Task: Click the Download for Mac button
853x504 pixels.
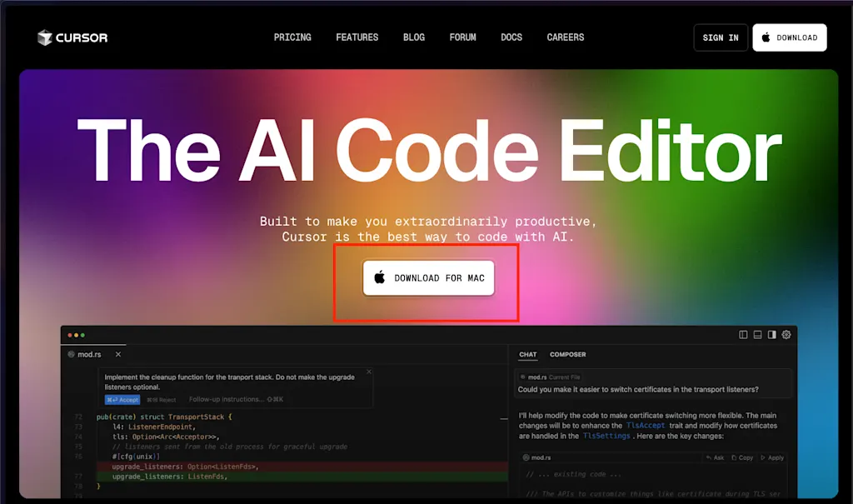Action: (x=429, y=278)
